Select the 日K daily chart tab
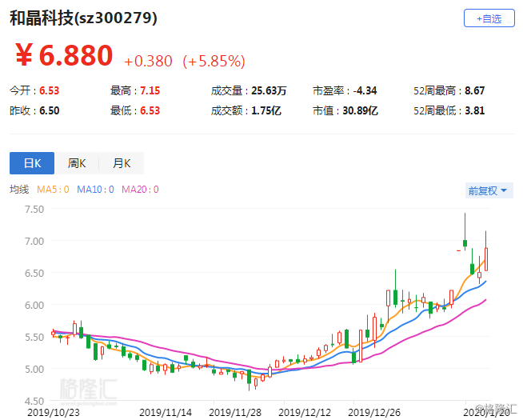Viewport: 523px width, 420px height. tap(32, 163)
